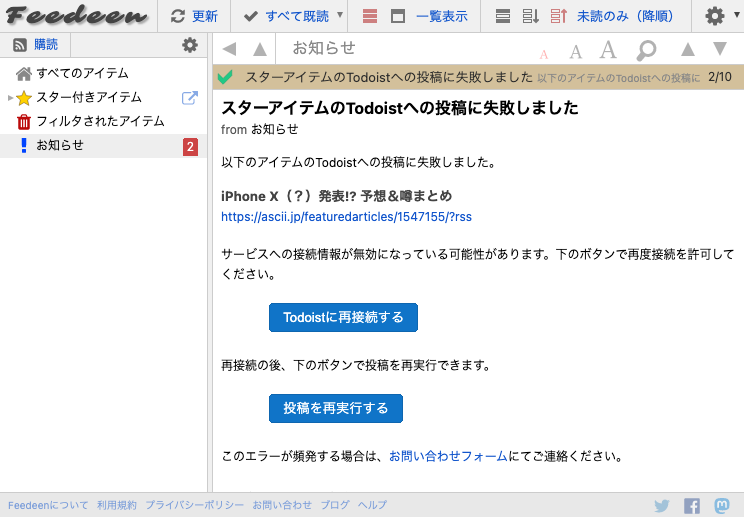744x517 pixels.
Task: Click the Todoistに再接続する button
Action: (x=343, y=317)
